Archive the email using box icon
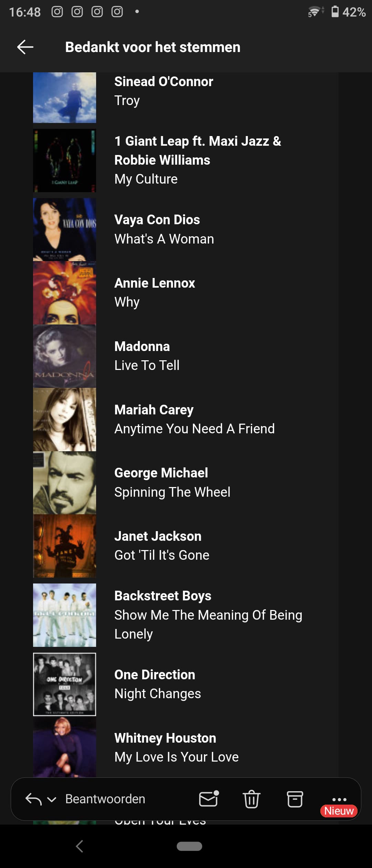372x868 pixels. pos(295,799)
